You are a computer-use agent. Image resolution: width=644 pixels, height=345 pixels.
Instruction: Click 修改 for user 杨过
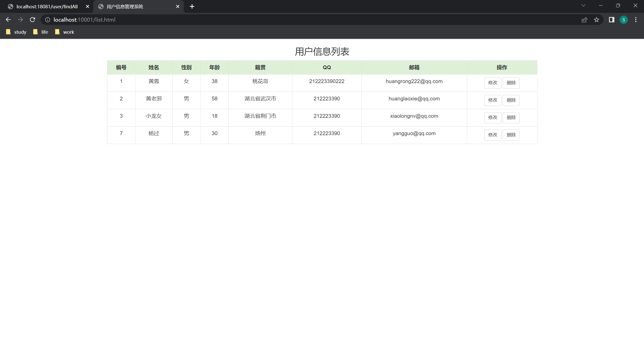click(493, 135)
